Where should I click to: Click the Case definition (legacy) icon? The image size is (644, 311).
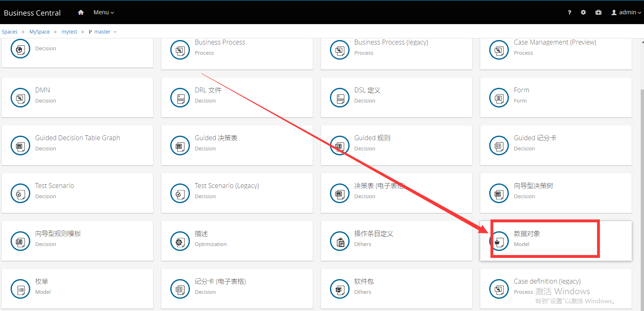pos(499,289)
